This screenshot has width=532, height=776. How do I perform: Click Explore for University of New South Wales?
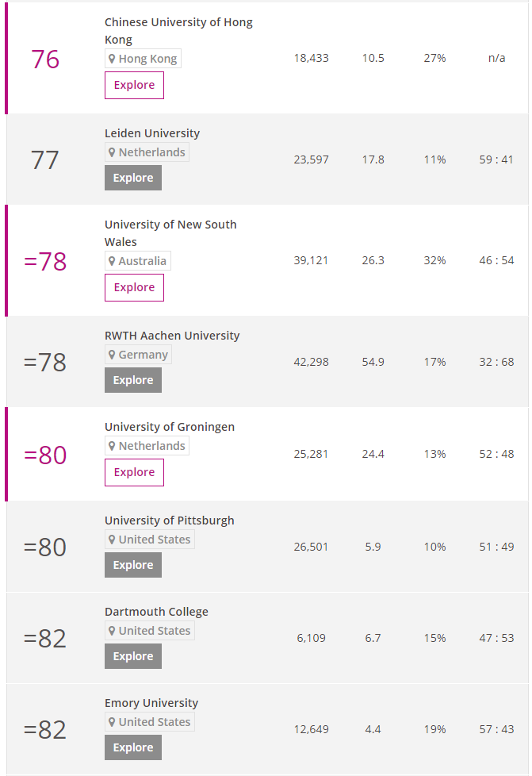[x=134, y=287]
